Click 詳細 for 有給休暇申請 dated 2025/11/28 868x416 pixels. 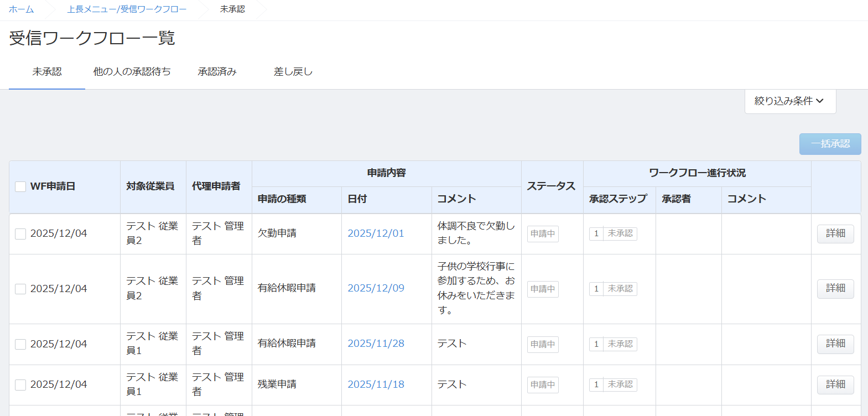(835, 344)
